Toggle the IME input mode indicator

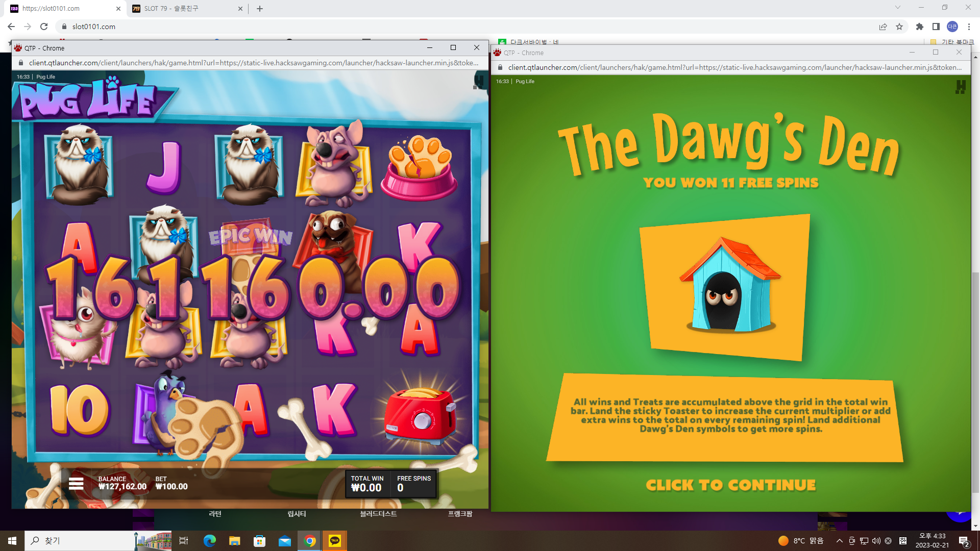(x=903, y=541)
